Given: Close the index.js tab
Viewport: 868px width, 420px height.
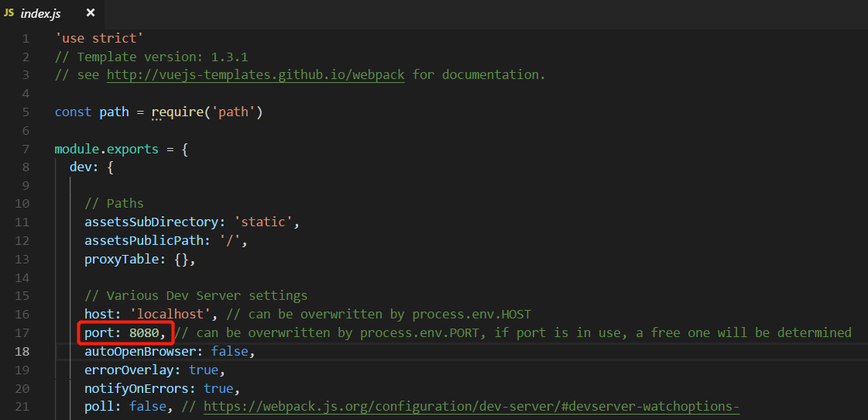Looking at the screenshot, I should click(91, 12).
